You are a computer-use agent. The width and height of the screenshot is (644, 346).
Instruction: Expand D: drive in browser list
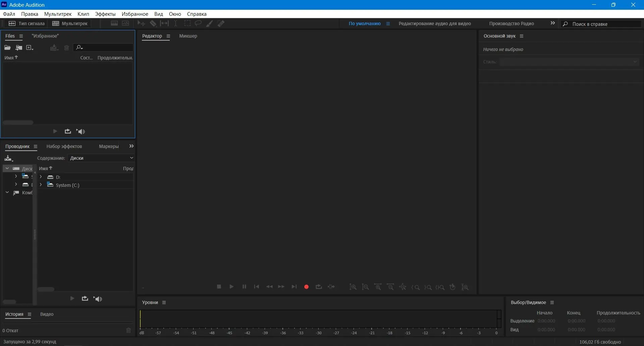[x=41, y=177]
